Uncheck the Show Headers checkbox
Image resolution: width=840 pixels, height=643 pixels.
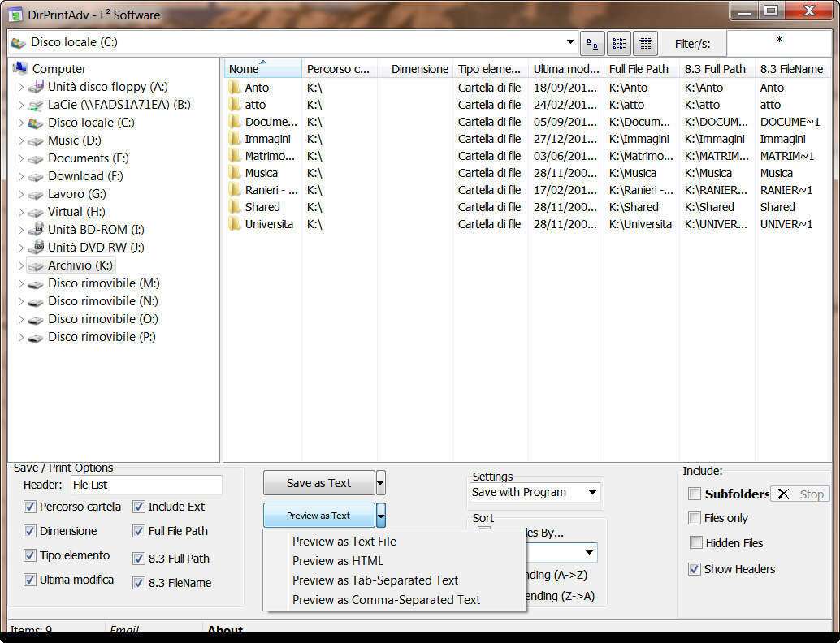tap(695, 568)
